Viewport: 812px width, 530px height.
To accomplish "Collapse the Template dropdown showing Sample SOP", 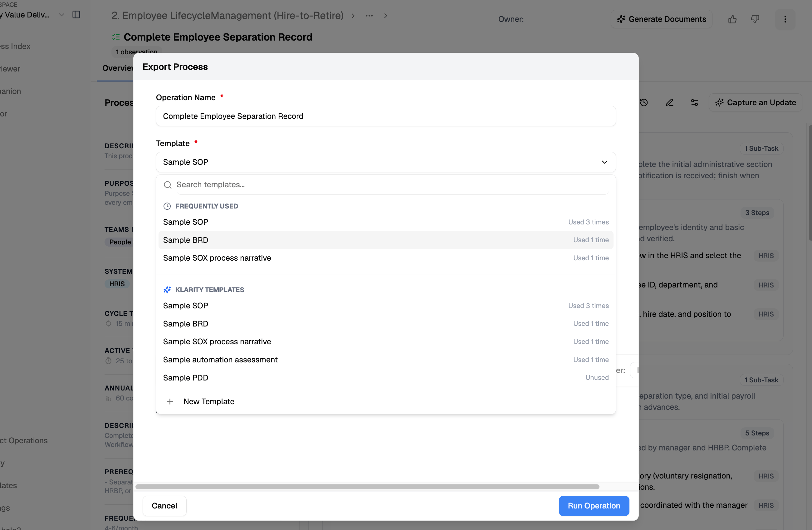I will coord(385,162).
